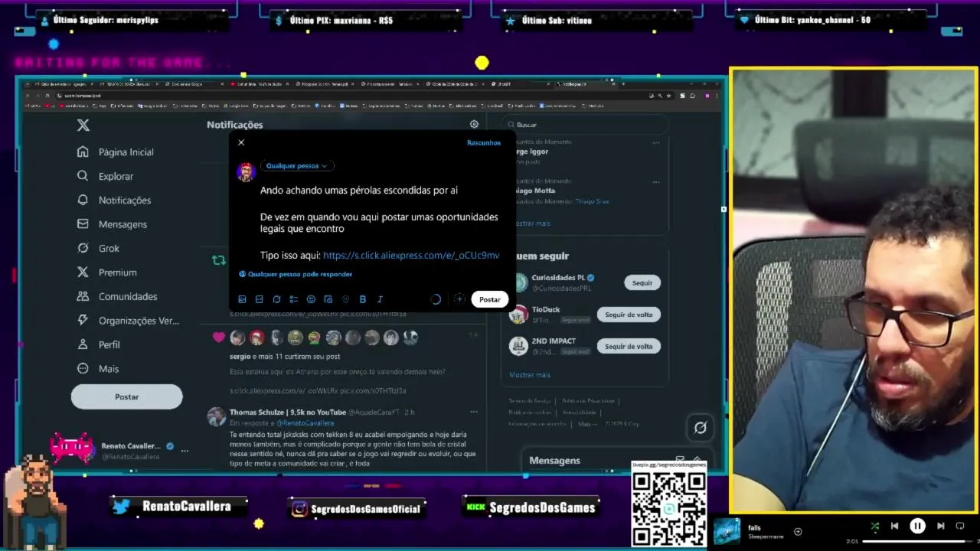Open Perfil in sidebar

(x=98, y=345)
